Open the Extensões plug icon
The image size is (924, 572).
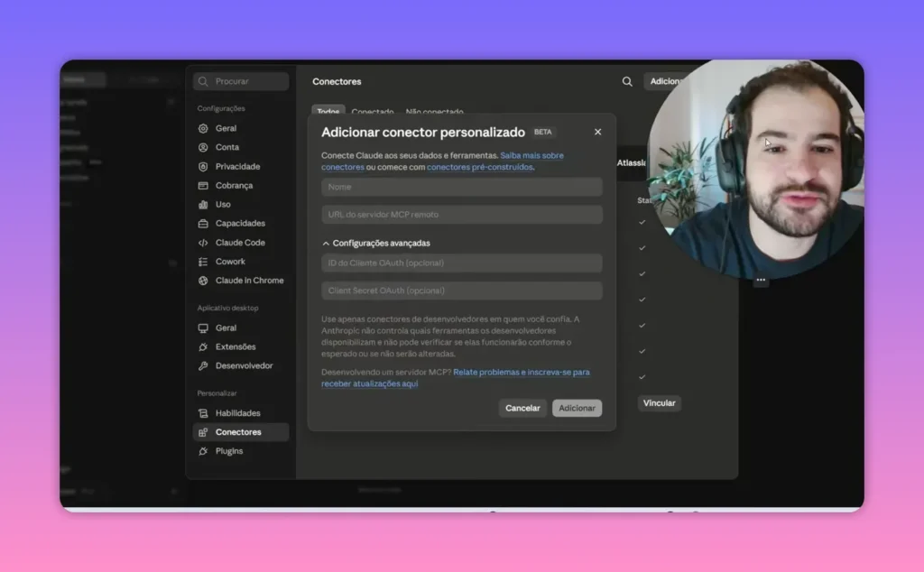[x=203, y=347]
